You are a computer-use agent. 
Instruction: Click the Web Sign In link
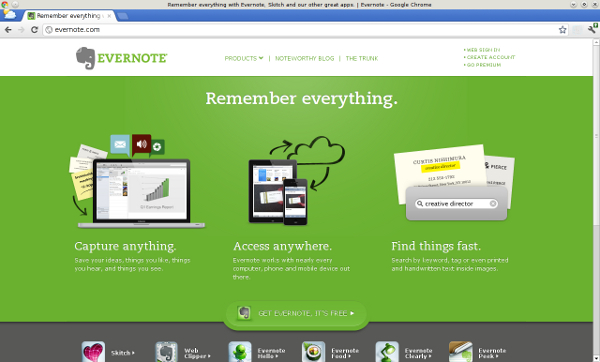click(482, 50)
